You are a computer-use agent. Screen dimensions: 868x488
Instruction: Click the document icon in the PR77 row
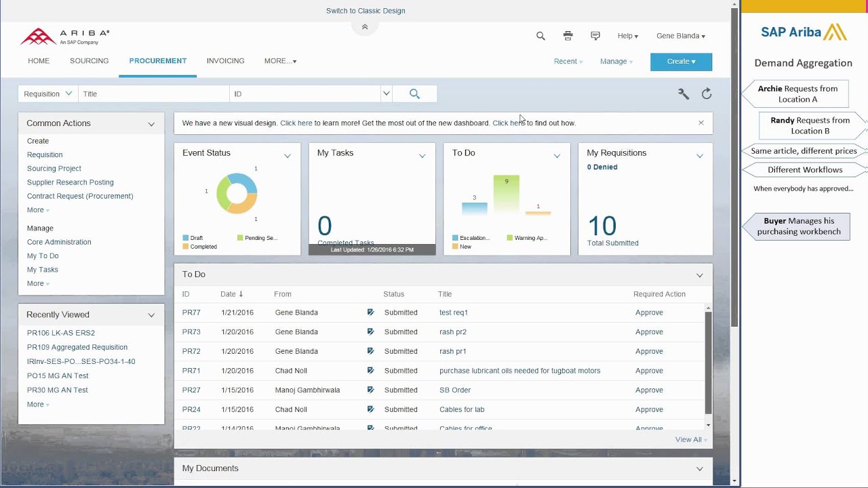(x=370, y=312)
